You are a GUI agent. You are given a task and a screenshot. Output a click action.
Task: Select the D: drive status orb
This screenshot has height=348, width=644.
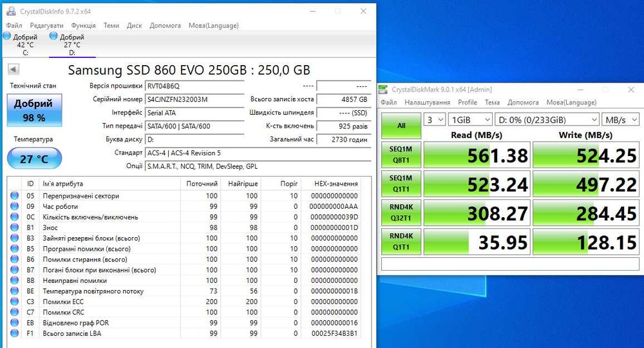coord(53,36)
